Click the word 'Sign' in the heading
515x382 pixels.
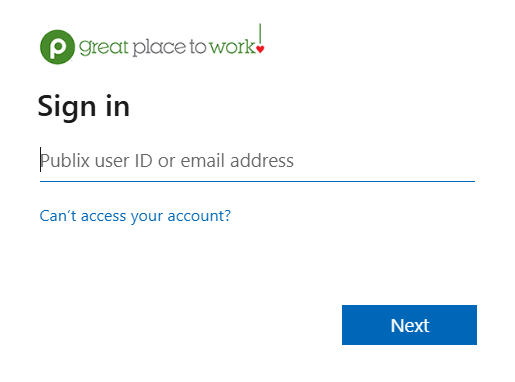pyautogui.click(x=67, y=107)
